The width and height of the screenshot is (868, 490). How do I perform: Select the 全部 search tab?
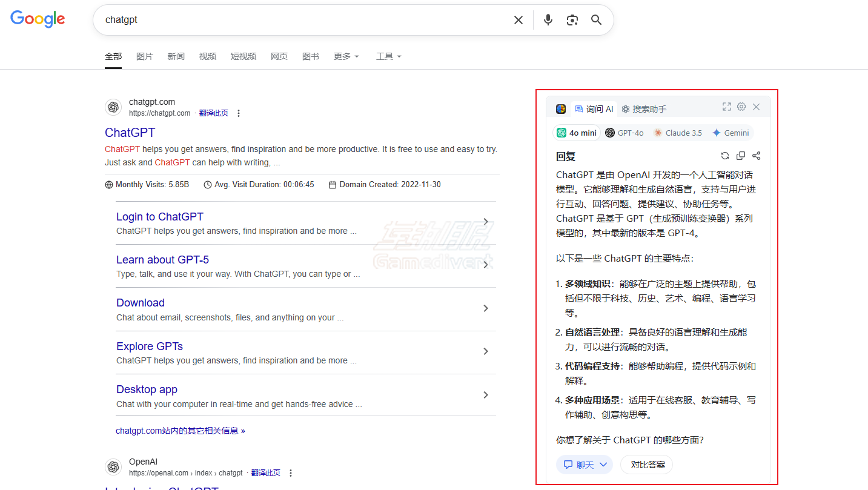[x=113, y=56]
